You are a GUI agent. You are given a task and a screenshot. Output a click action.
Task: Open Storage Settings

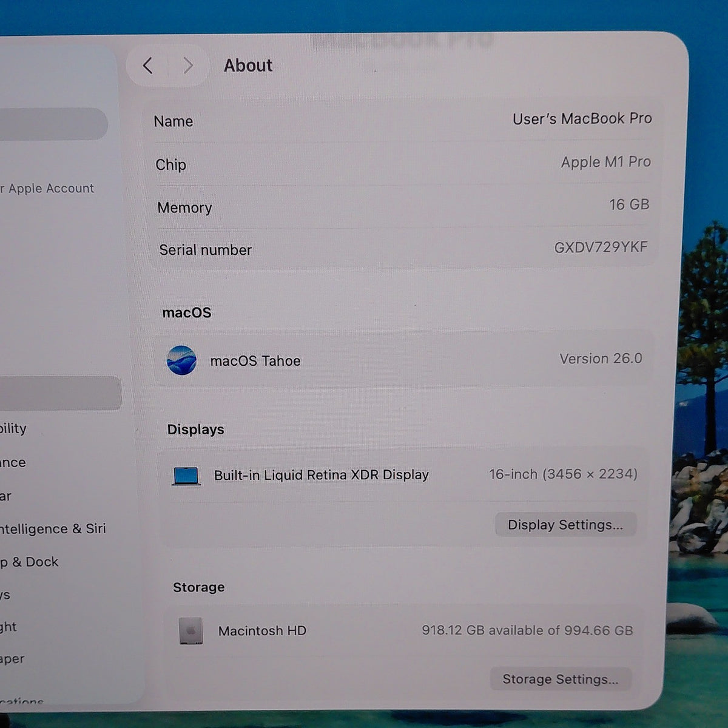pyautogui.click(x=561, y=679)
